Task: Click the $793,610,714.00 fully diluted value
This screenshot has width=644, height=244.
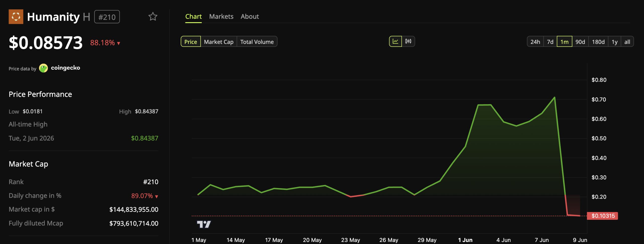Action: click(x=134, y=223)
